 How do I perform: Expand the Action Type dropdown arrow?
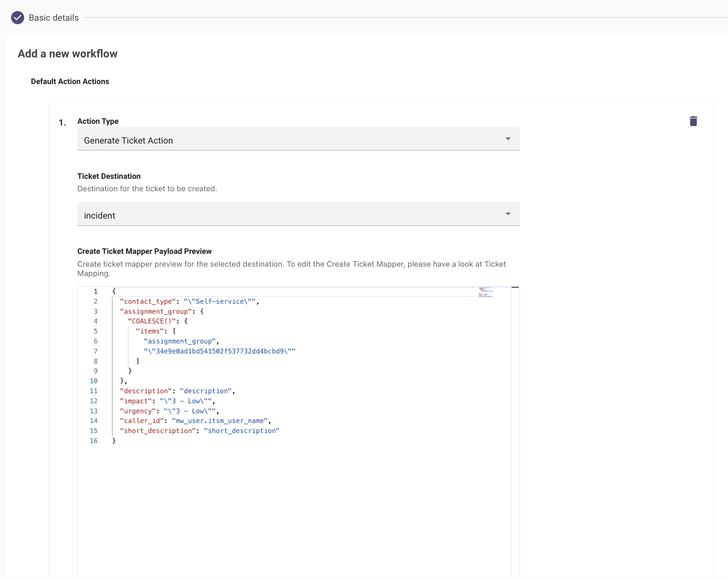[x=508, y=139]
